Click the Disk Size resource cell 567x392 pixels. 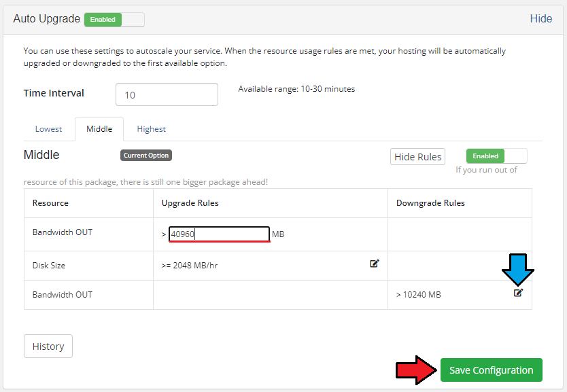click(88, 266)
